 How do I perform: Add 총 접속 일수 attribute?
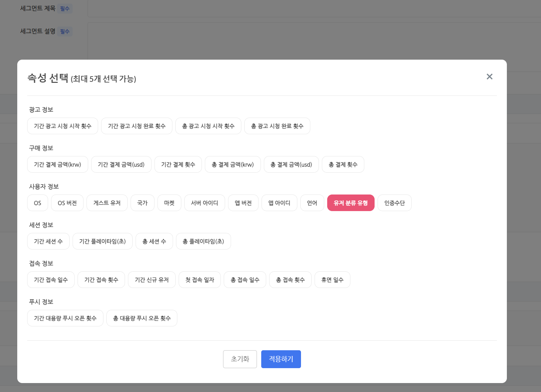click(x=245, y=280)
